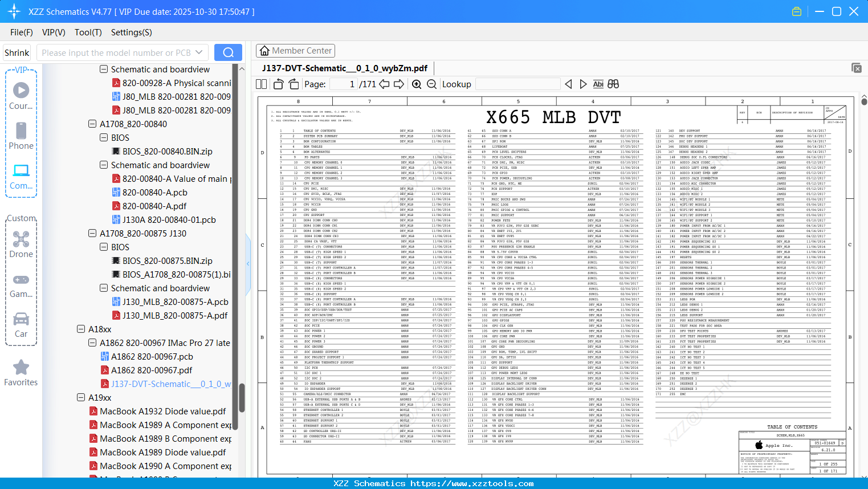Viewport: 868px width, 489px height.
Task: Click the blue search button
Action: point(228,52)
